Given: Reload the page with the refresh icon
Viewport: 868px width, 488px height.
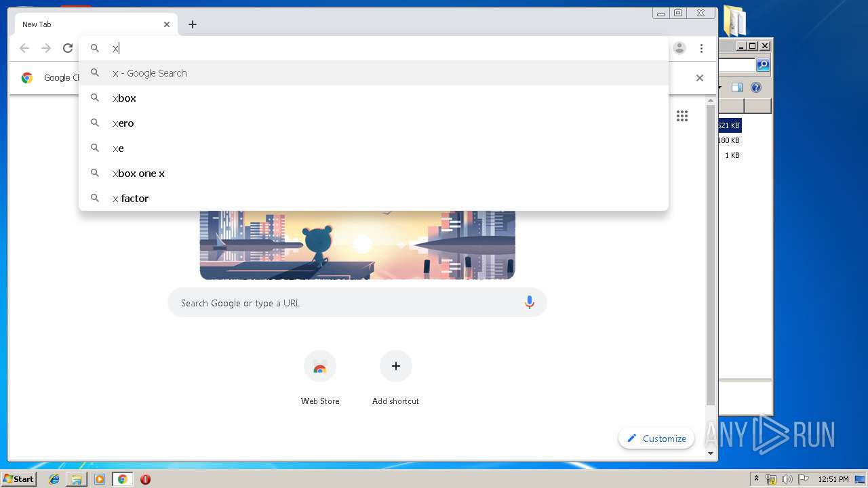Looking at the screenshot, I should (68, 48).
